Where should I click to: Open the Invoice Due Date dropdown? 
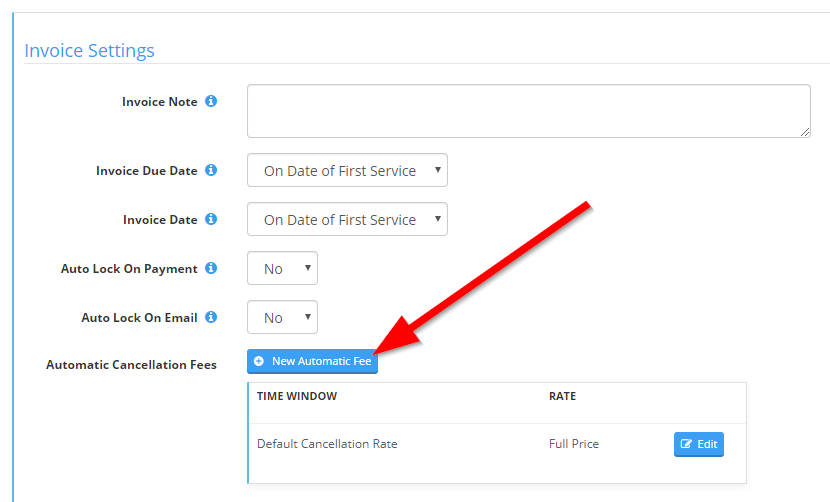pos(347,170)
